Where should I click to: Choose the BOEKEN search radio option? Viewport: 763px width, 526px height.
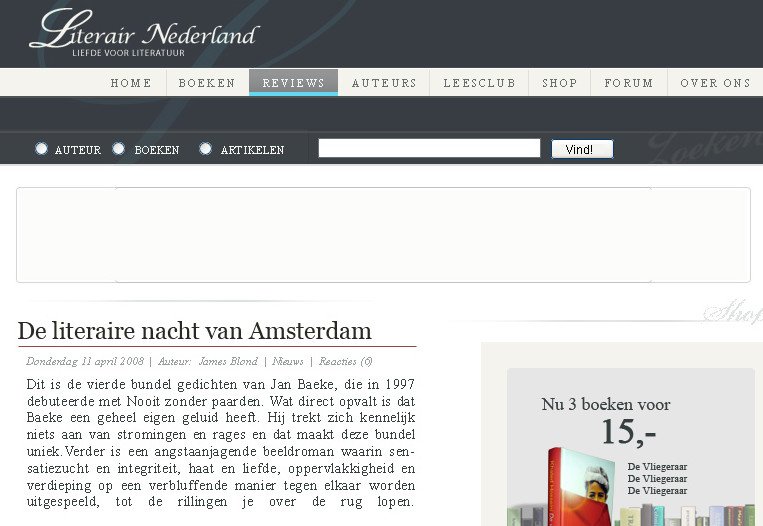click(x=119, y=149)
